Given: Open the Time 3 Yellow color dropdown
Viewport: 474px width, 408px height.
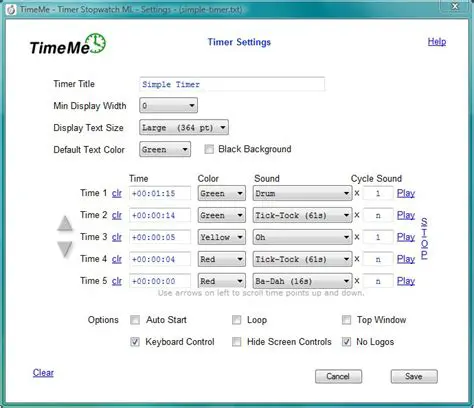Looking at the screenshot, I should (222, 237).
